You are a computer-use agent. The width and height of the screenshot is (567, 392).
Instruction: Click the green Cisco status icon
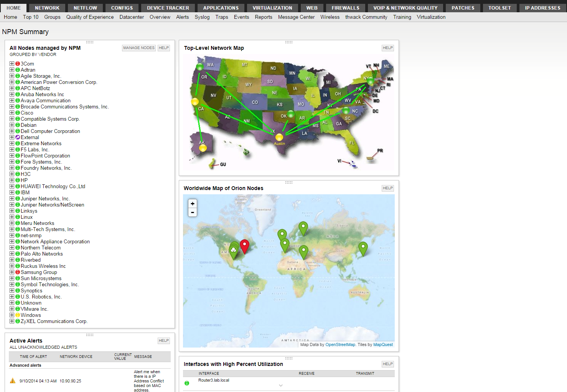18,113
